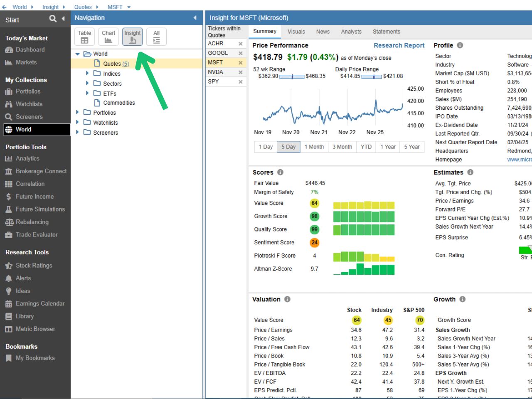Open the MSFT breadcrumb dropdown arrow
Image resolution: width=532 pixels, height=399 pixels.
129,7
